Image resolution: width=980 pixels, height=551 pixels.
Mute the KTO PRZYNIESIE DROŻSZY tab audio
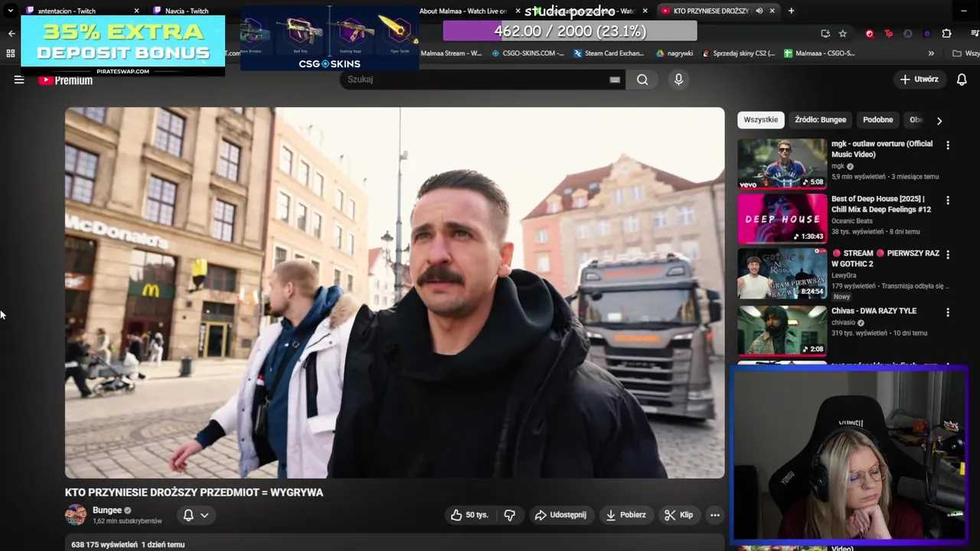759,11
